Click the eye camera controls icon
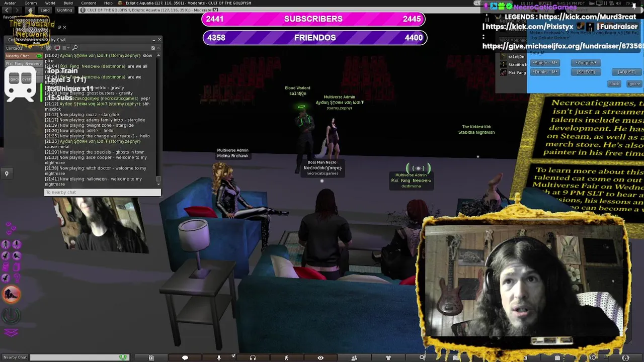Viewport: 644px width, 362px height. tap(320, 357)
